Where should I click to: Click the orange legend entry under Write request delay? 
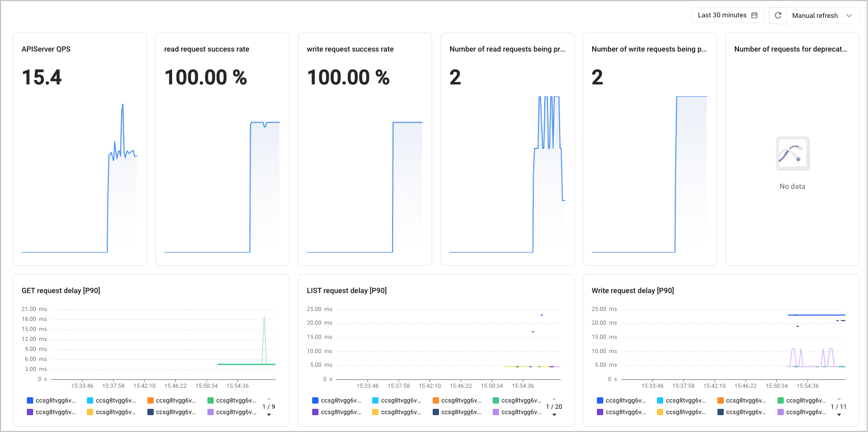click(x=742, y=400)
